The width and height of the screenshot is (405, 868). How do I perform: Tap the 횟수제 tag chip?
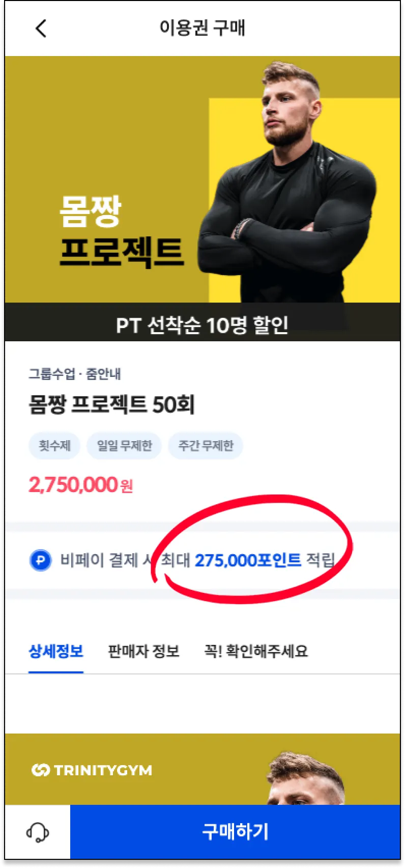[x=54, y=446]
